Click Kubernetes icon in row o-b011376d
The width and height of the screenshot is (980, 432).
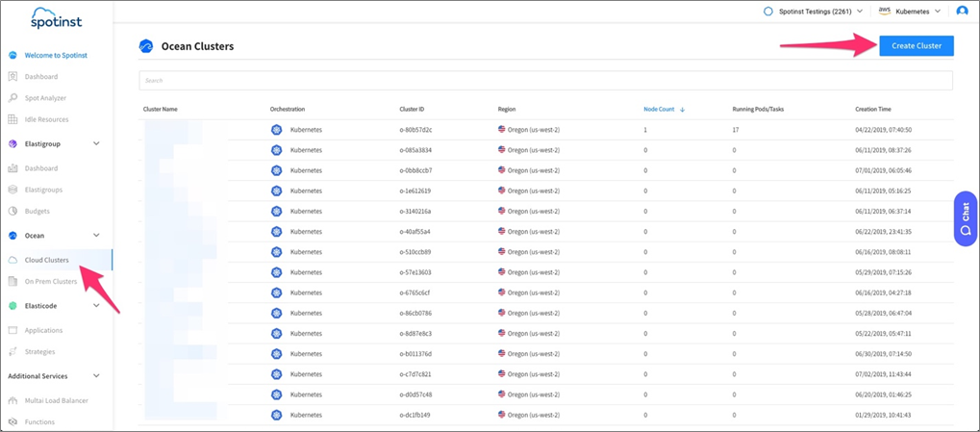(276, 354)
